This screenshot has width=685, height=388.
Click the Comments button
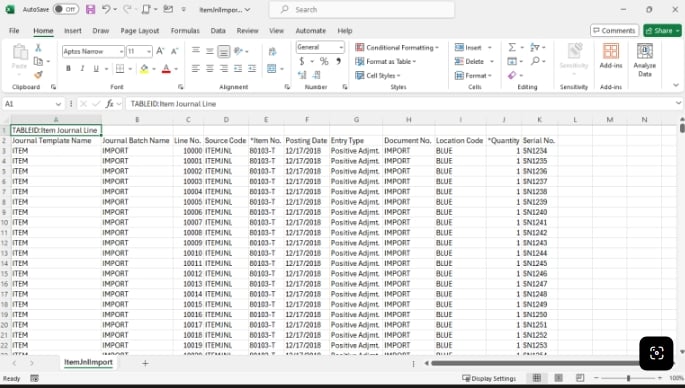click(614, 30)
